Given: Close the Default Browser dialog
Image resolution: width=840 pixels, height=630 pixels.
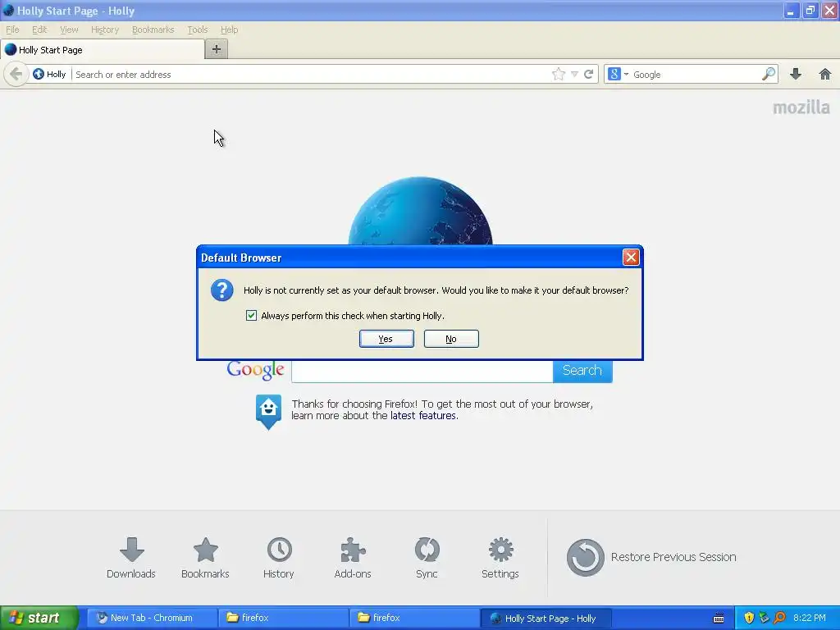Looking at the screenshot, I should click(631, 257).
